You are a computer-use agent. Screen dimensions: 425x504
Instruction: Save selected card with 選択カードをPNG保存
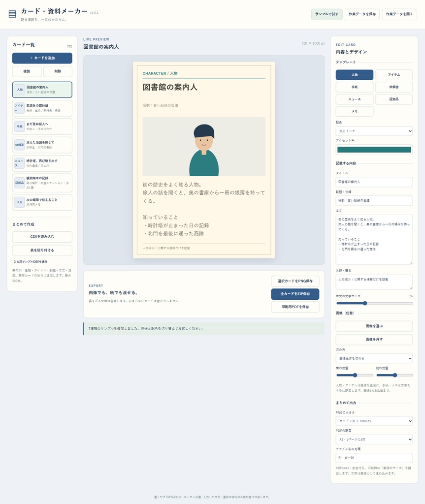click(x=295, y=281)
